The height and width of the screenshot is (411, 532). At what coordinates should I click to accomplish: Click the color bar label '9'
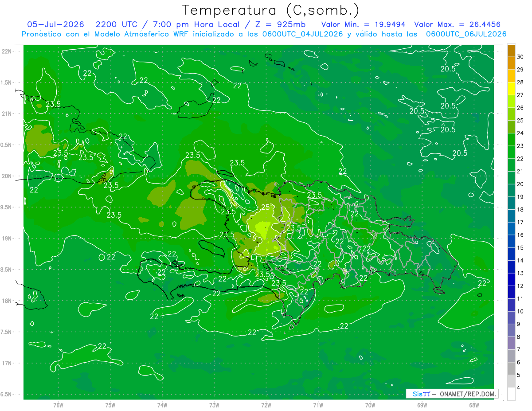click(519, 324)
